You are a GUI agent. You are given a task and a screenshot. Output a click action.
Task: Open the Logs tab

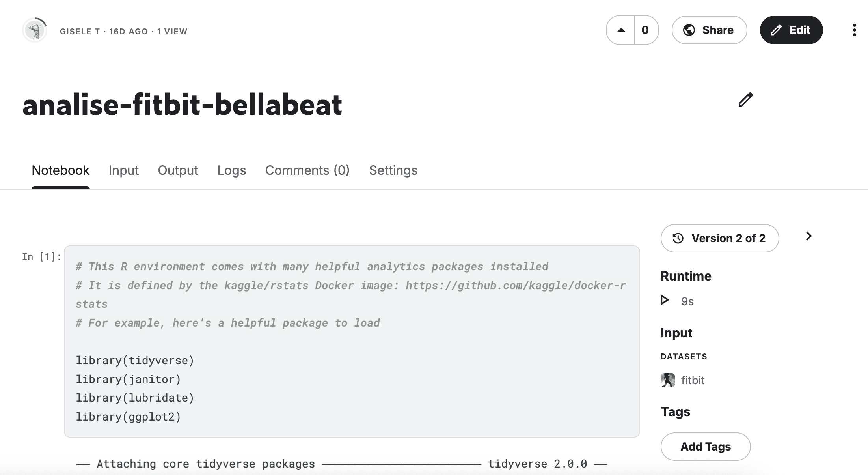pyautogui.click(x=231, y=170)
